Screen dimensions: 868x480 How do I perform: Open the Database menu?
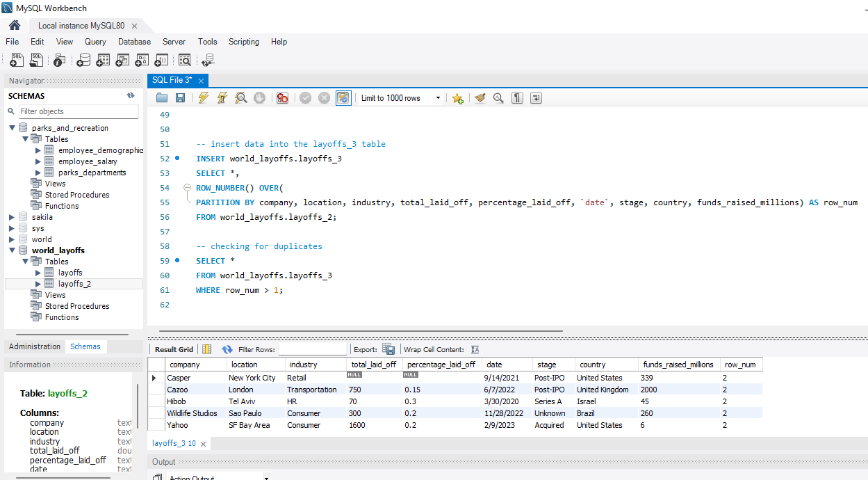(x=134, y=42)
